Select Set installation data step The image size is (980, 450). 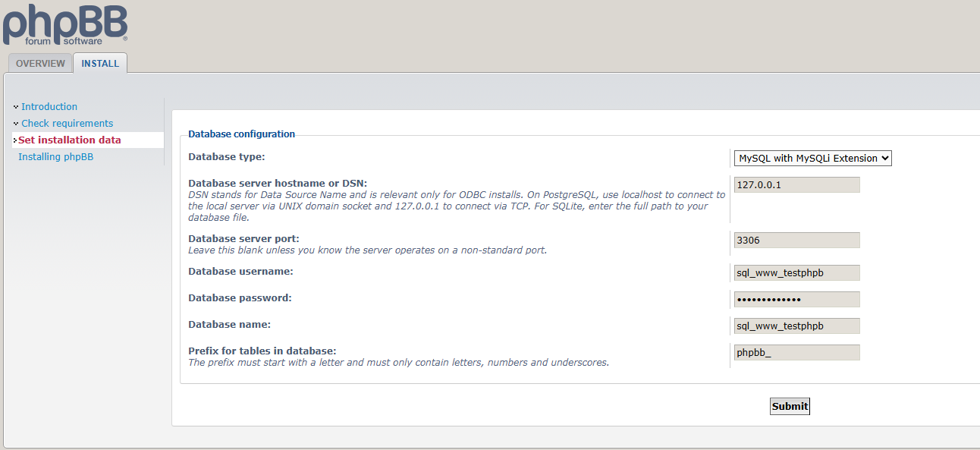[69, 140]
